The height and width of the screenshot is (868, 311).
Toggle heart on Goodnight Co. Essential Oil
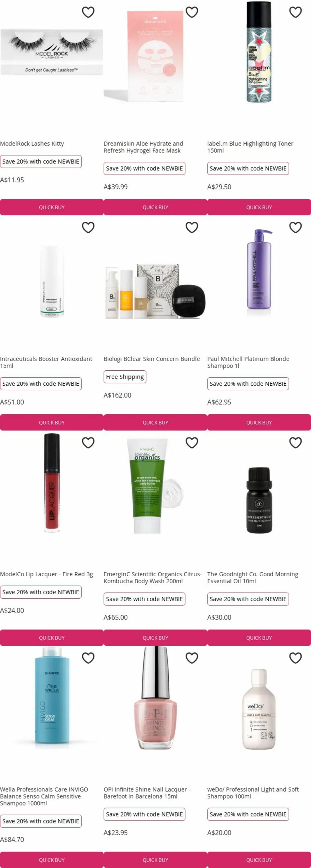(x=295, y=443)
